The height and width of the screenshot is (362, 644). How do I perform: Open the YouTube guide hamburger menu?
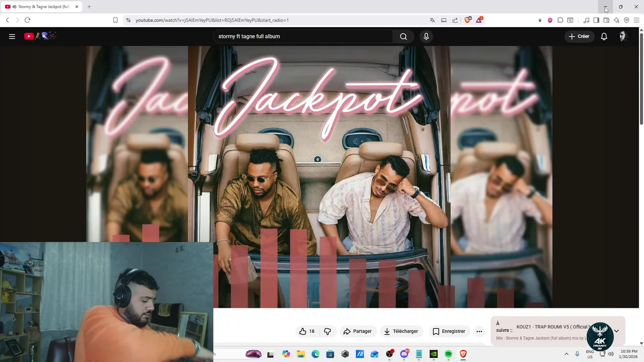[x=12, y=36]
